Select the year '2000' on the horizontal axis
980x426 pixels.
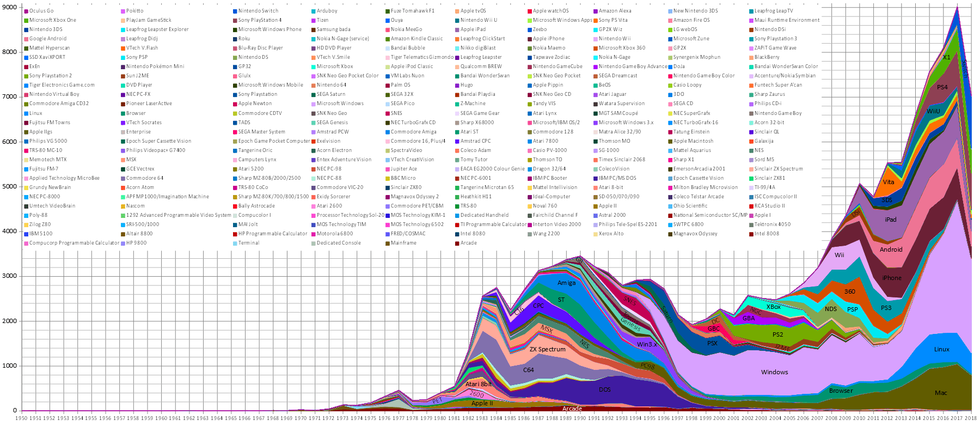719,418
